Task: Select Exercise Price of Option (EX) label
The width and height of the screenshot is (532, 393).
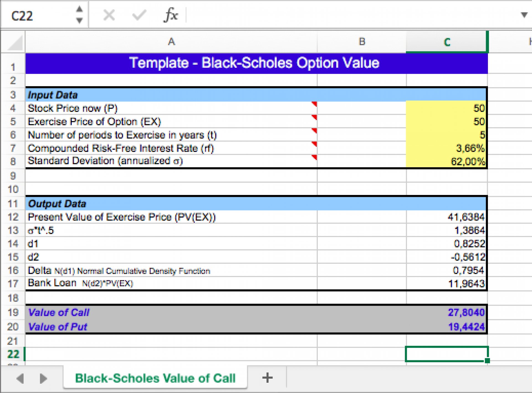Action: 94,121
